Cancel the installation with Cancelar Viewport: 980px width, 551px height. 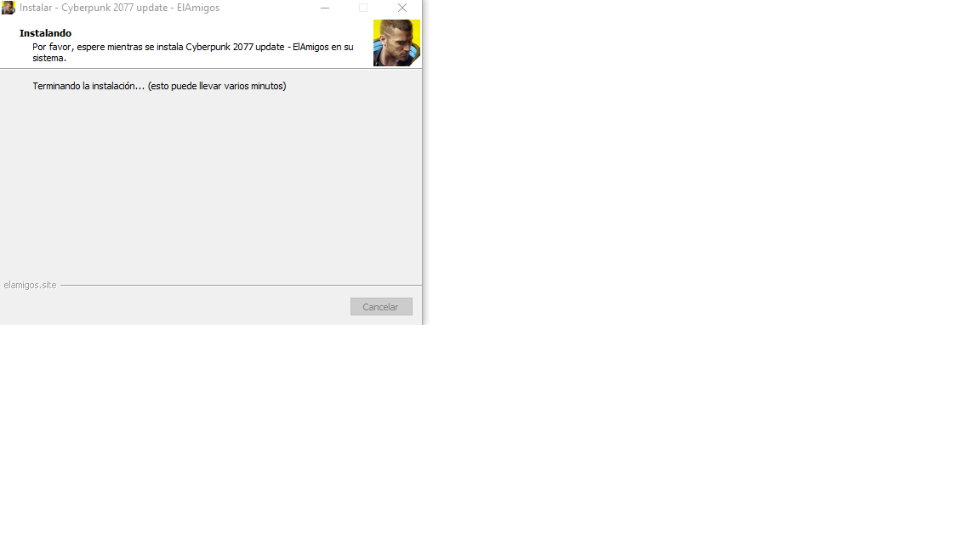(x=381, y=307)
